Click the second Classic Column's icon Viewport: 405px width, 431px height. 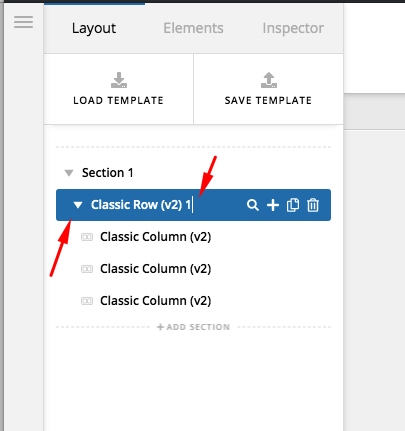pyautogui.click(x=87, y=269)
